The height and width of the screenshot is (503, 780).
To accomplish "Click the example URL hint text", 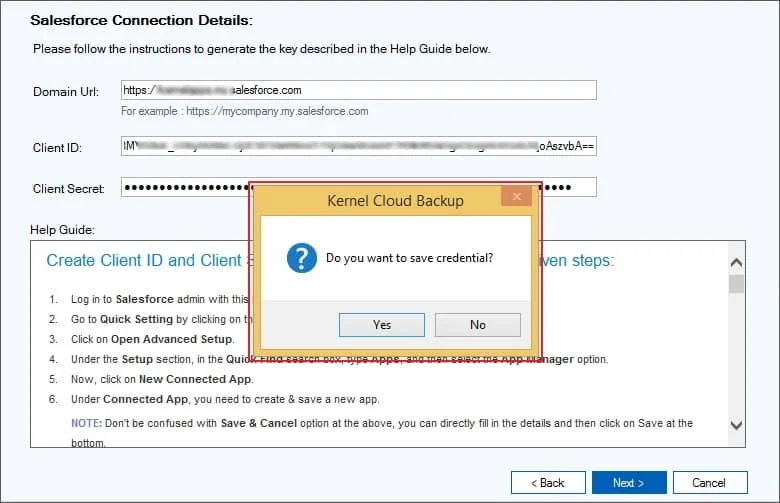I will 245,111.
